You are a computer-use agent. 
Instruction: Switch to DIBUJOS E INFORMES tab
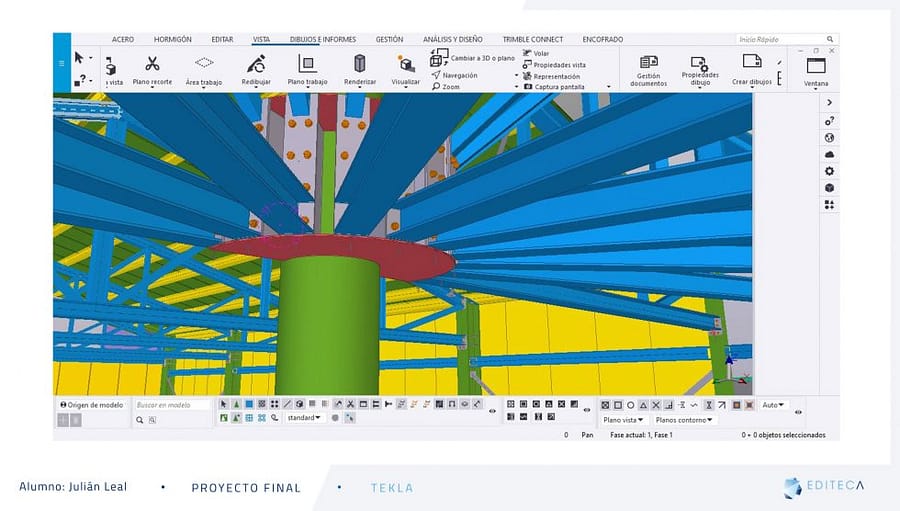point(323,40)
